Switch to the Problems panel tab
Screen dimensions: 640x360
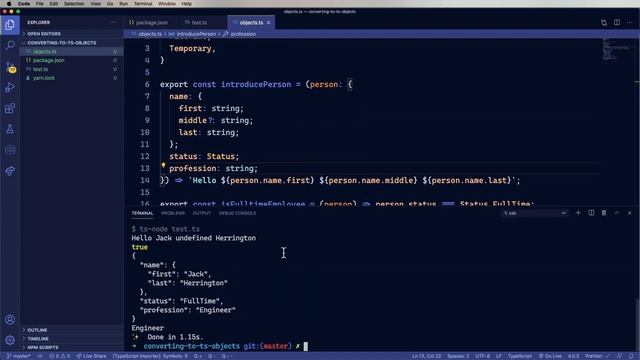(x=173, y=213)
